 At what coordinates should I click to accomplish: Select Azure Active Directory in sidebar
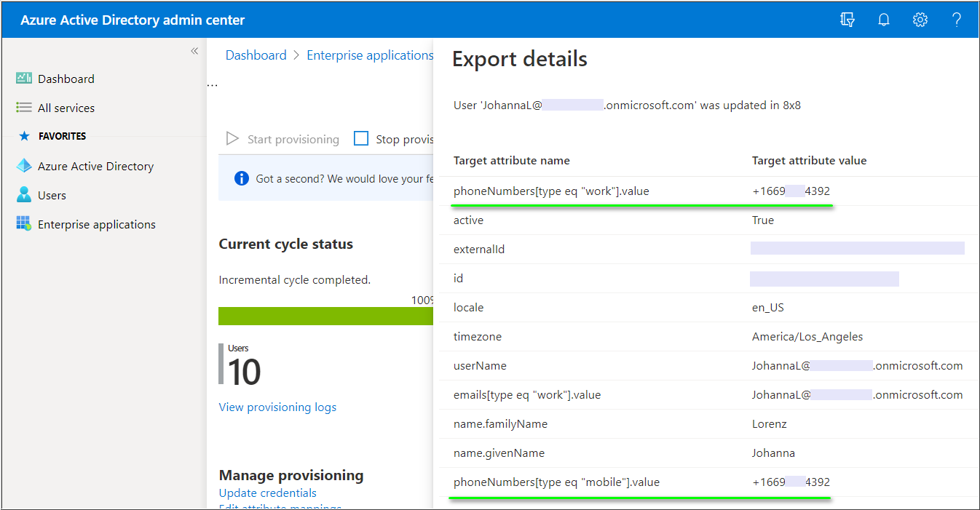click(x=96, y=166)
